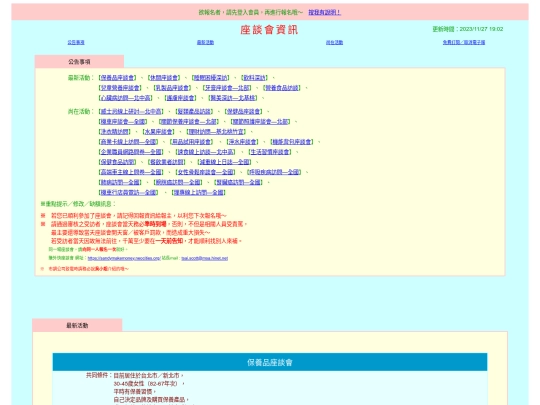The height and width of the screenshot is (405, 540).
Task: Go to 尚在活動 using the top navigation link
Action: (334, 42)
